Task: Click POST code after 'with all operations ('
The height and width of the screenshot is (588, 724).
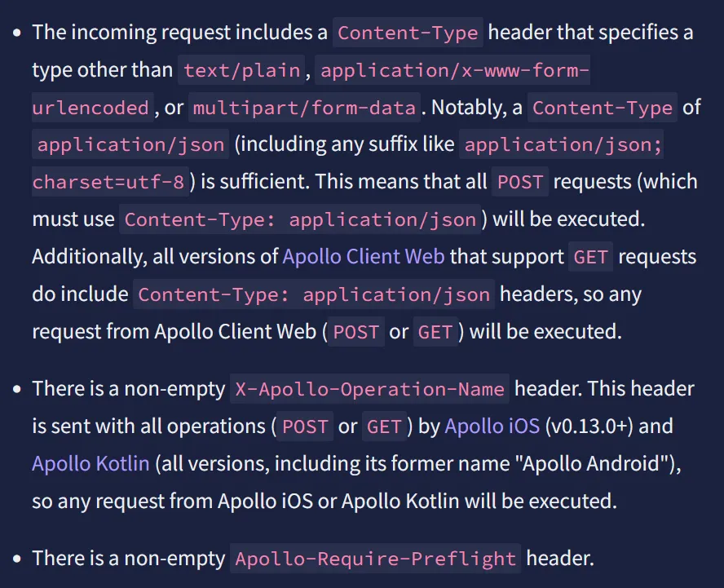Action: (305, 427)
